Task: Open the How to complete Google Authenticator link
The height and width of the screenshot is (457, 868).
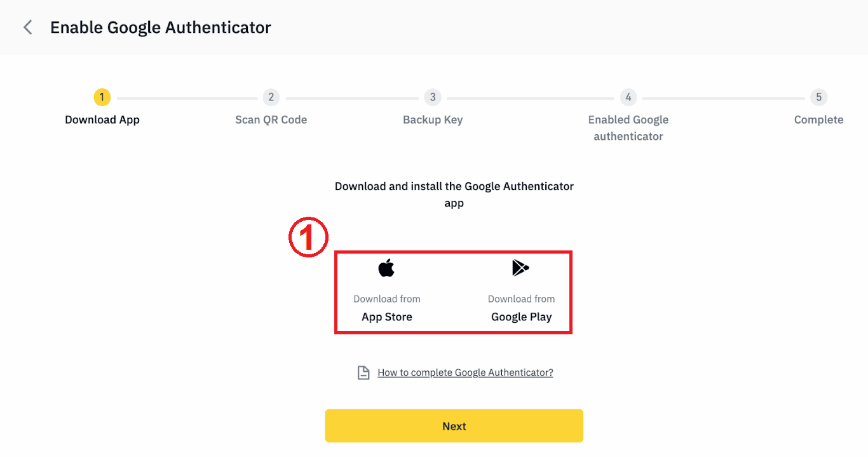Action: [465, 372]
